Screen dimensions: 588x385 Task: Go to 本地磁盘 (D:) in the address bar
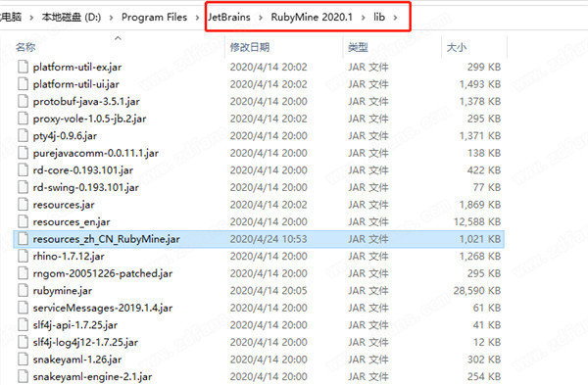pos(72,18)
